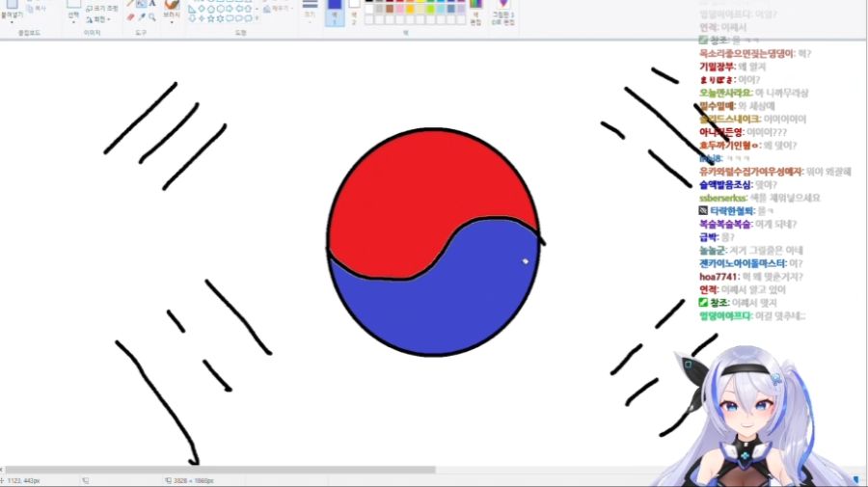Click chat username 유카와릴수집가이우성애자
Screen dimensions: 868x487
point(750,172)
